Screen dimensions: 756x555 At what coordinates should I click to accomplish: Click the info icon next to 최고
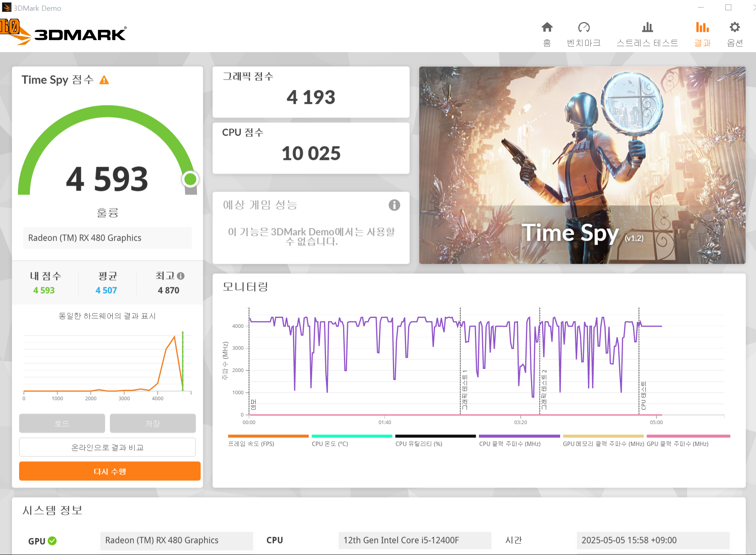(x=181, y=276)
